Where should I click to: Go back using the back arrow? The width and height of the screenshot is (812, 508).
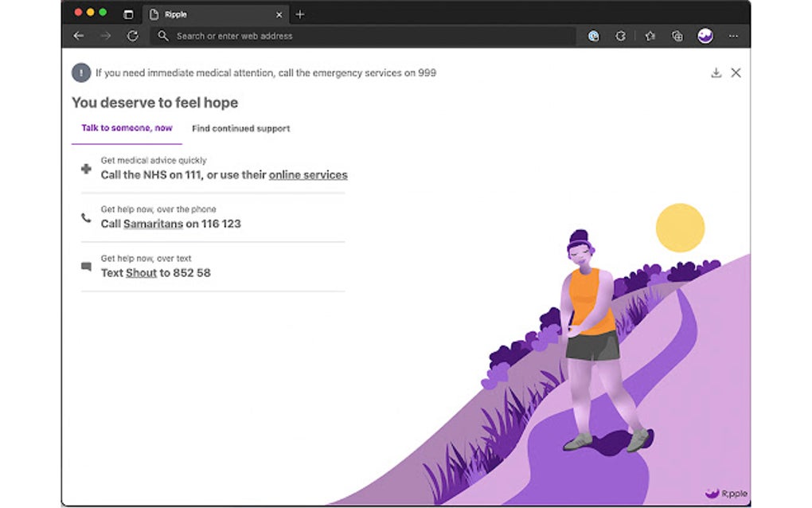pos(77,36)
